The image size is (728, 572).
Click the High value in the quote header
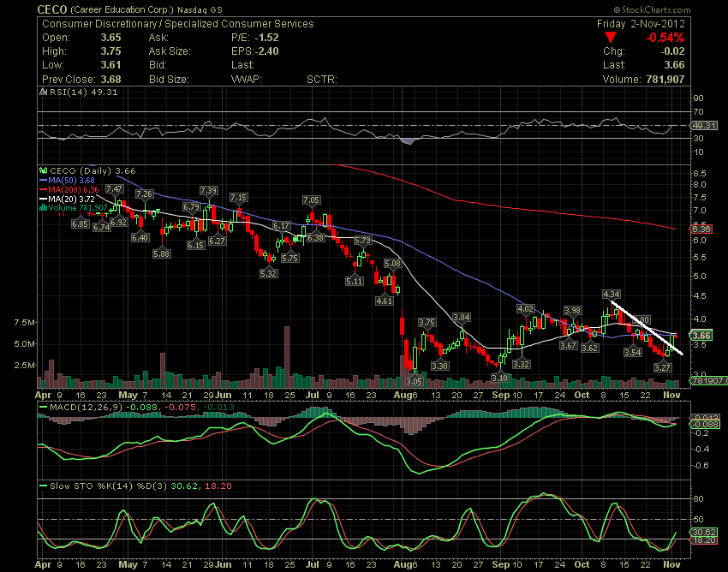pos(111,51)
